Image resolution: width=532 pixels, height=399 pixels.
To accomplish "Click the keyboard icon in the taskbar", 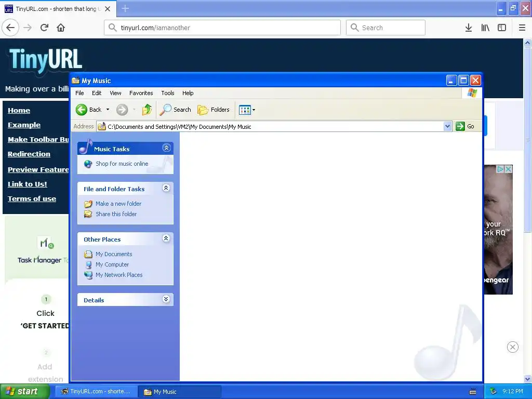I will (473, 392).
